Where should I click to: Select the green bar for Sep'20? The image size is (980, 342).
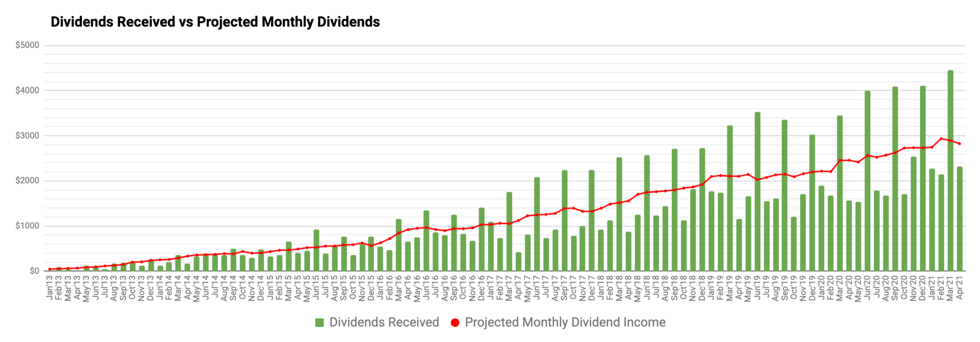[895, 179]
